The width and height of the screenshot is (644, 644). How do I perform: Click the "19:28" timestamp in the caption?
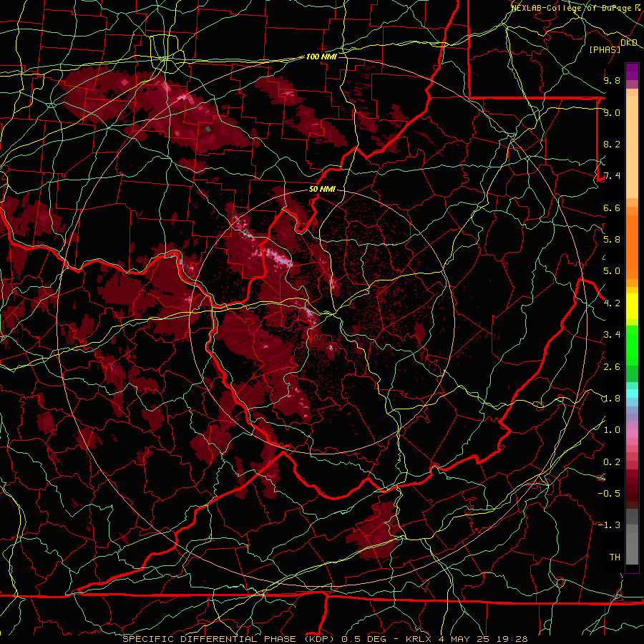click(x=512, y=639)
